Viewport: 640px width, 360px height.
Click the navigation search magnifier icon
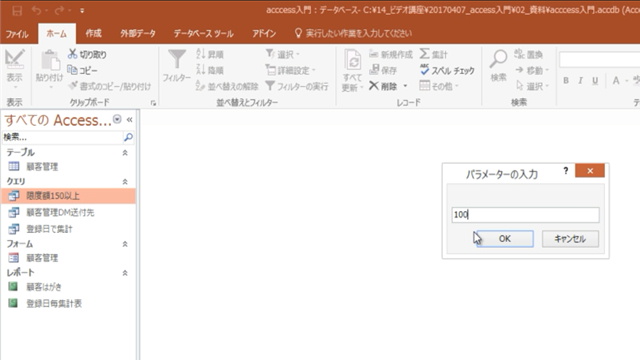[128, 137]
